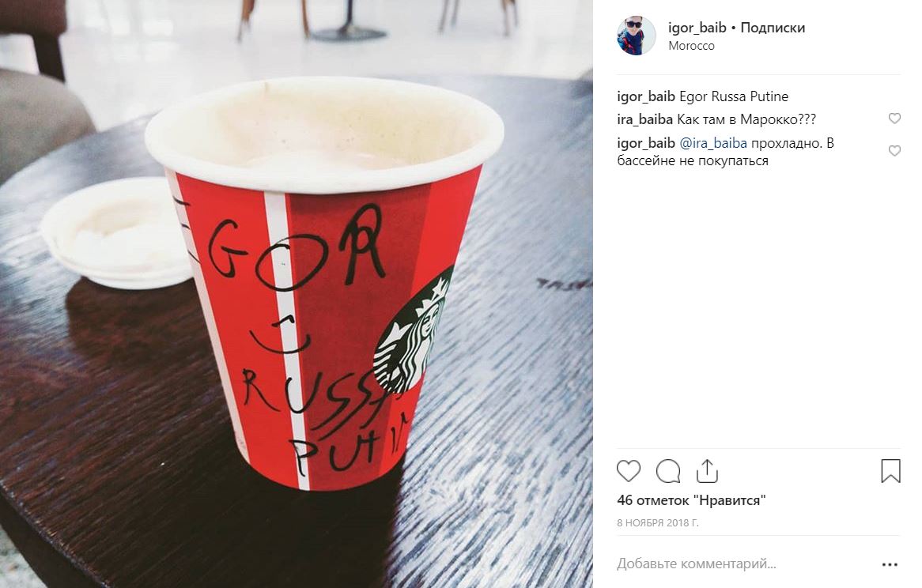The image size is (922, 588).
Task: Click the Starbucks cup photo
Action: click(297, 294)
